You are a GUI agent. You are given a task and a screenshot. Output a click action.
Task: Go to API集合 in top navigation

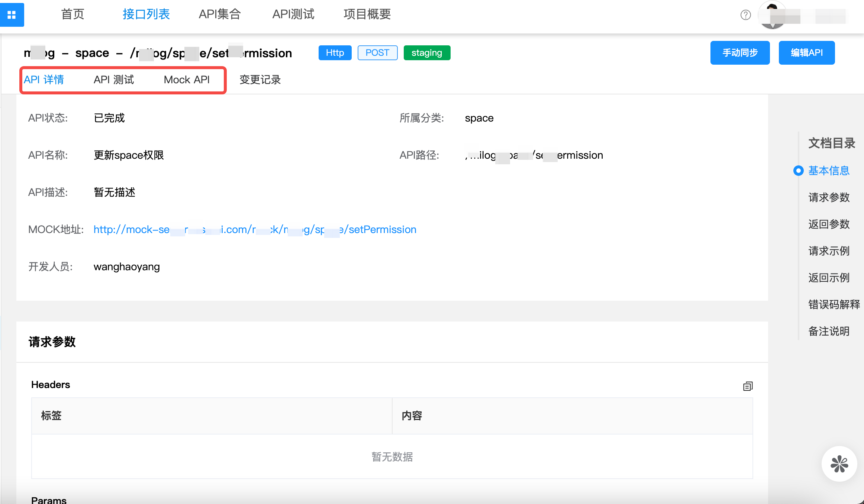click(x=220, y=14)
